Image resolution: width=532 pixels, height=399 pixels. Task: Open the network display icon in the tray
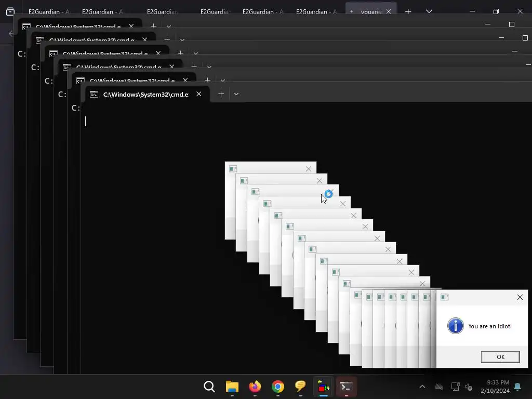click(x=455, y=387)
